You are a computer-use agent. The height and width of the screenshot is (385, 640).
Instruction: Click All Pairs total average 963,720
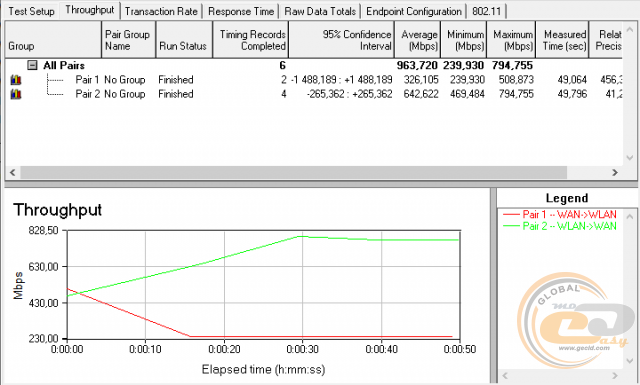pos(417,65)
